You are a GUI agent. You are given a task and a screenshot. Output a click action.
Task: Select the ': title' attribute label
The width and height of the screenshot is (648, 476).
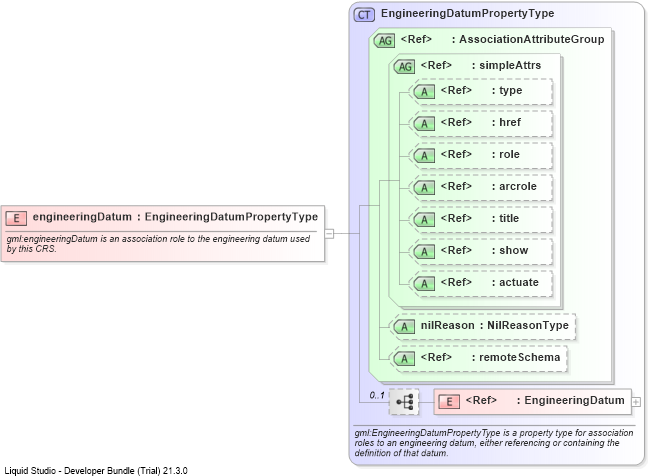[505, 218]
